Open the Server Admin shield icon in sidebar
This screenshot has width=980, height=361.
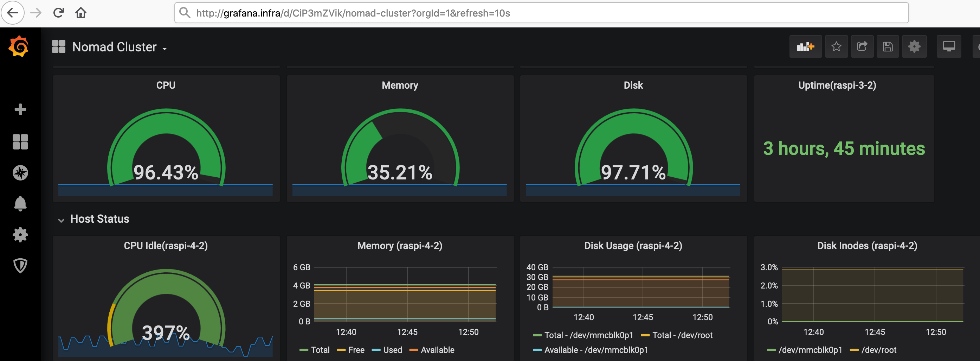point(20,265)
